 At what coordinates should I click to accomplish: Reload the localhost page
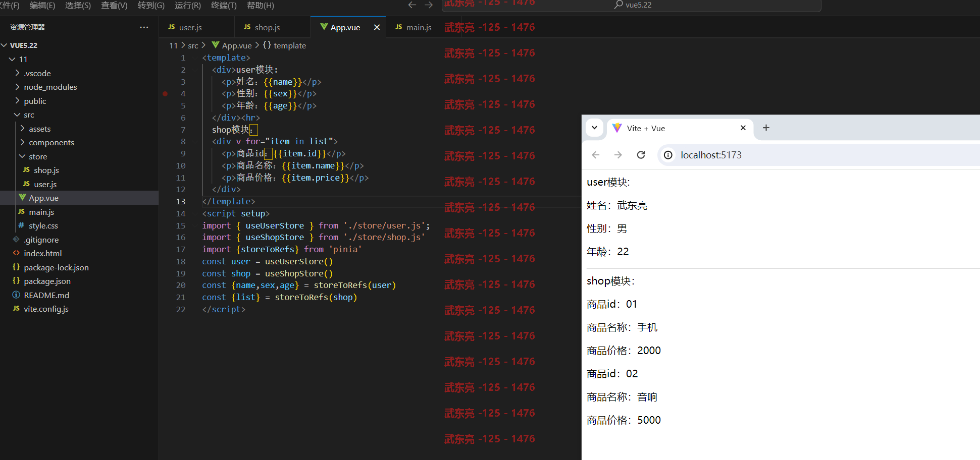[641, 155]
